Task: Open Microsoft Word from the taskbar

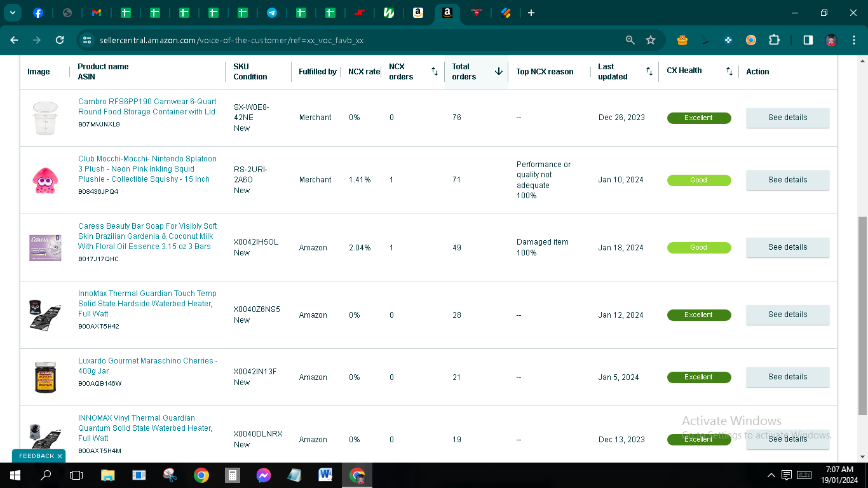Action: coord(326,475)
